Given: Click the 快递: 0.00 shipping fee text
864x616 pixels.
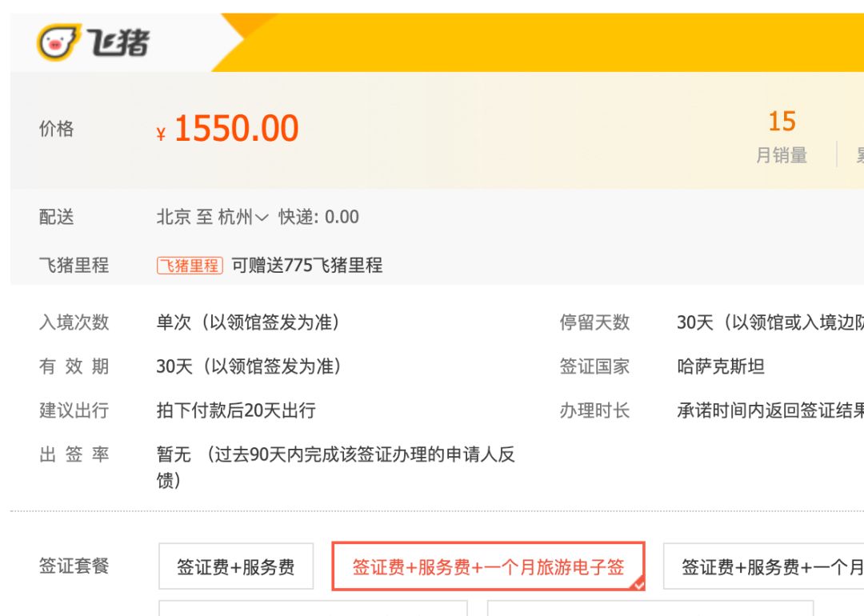Looking at the screenshot, I should [x=318, y=217].
